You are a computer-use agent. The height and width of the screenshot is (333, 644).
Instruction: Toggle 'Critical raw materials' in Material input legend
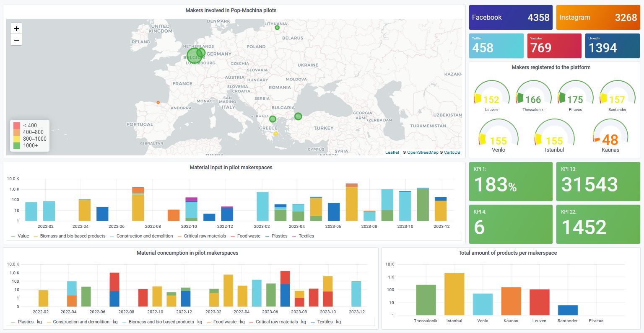coord(202,236)
